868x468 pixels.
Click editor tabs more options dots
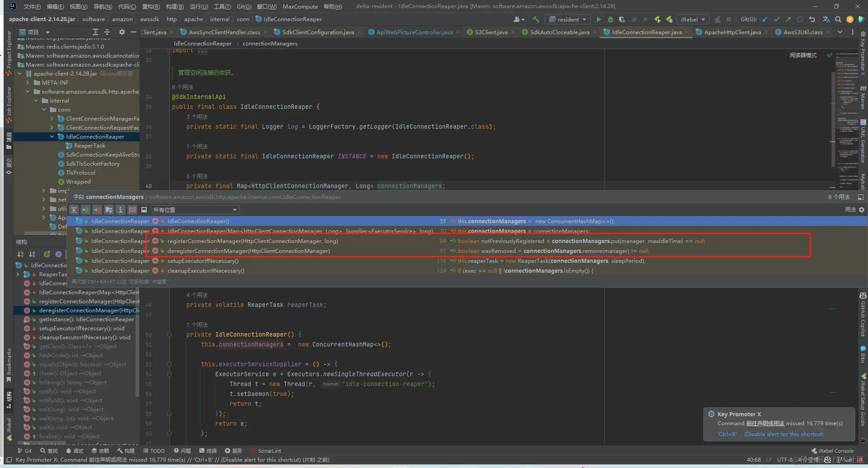(852, 32)
